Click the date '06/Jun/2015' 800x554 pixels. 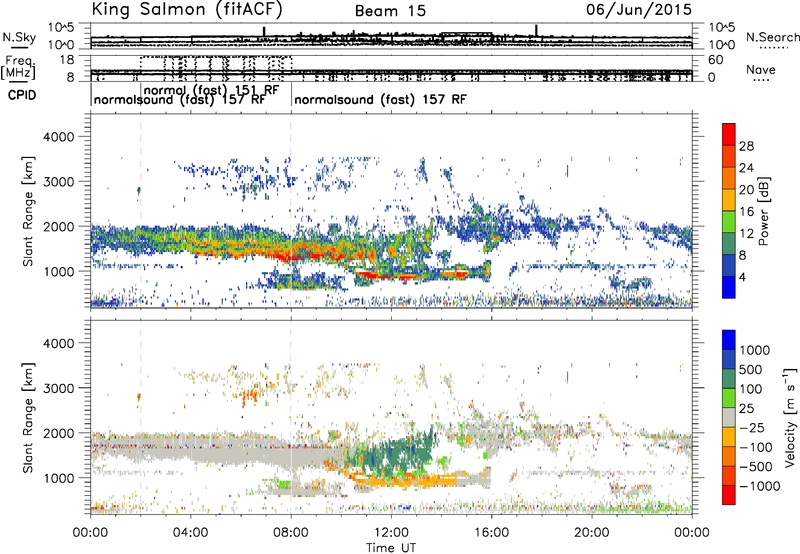point(639,9)
